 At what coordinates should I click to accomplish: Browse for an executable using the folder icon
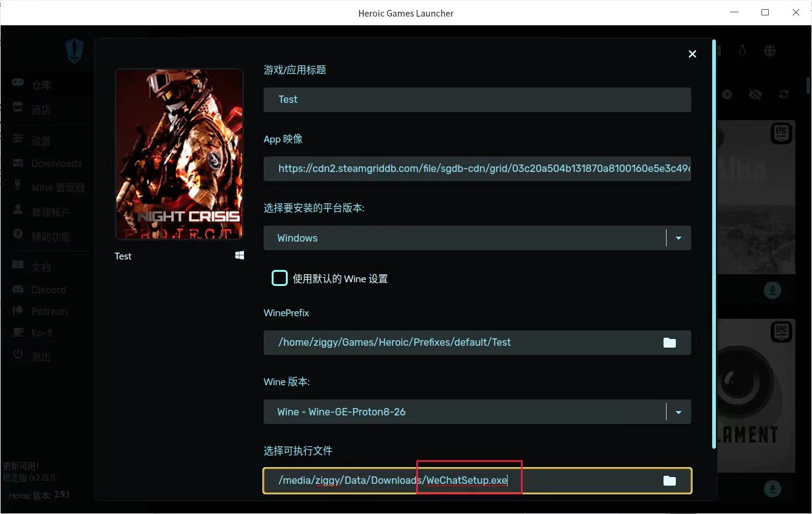click(x=670, y=481)
